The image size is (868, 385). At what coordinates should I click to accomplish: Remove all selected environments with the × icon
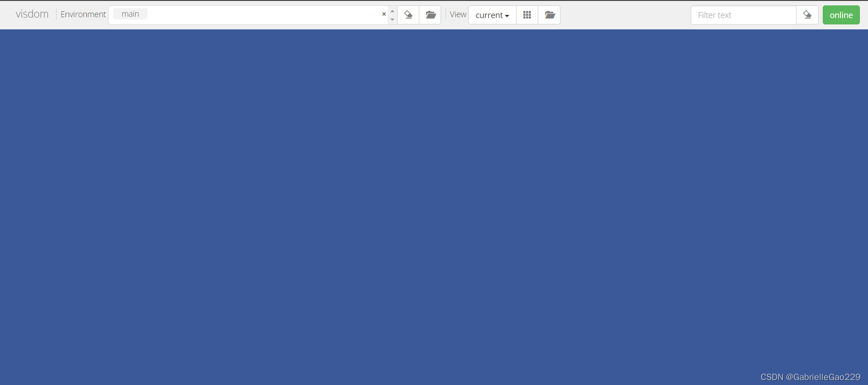384,14
